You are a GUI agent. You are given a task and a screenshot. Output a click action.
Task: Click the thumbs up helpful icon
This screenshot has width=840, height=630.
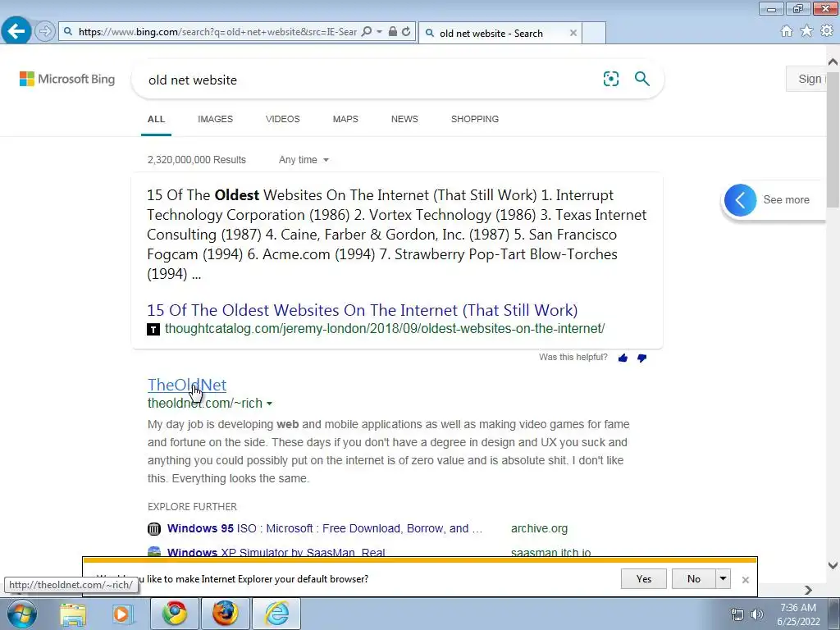click(x=623, y=358)
